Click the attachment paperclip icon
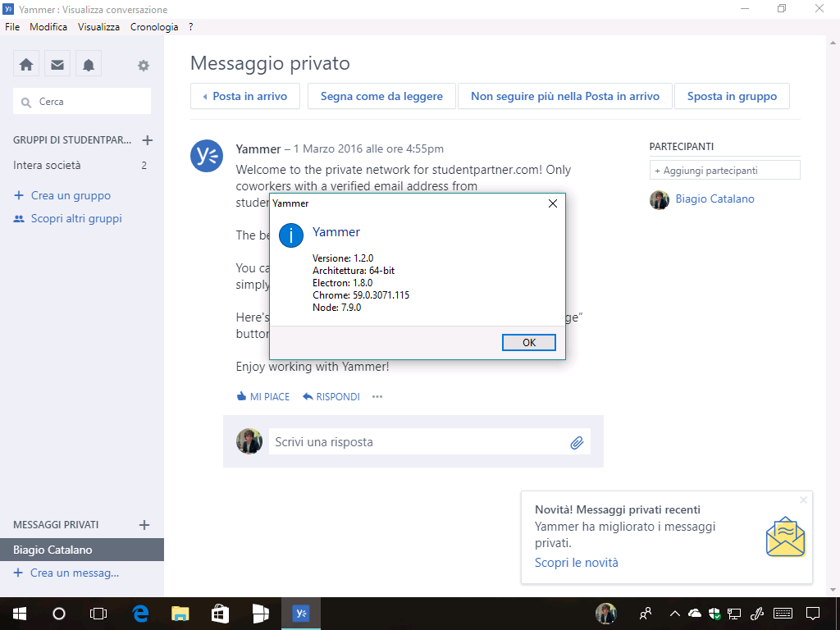 point(577,442)
